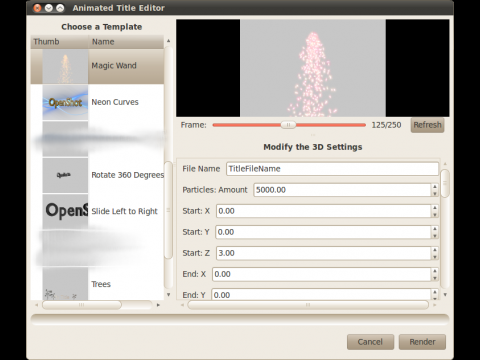
Task: Focus the End: Y field
Action: tap(321, 295)
